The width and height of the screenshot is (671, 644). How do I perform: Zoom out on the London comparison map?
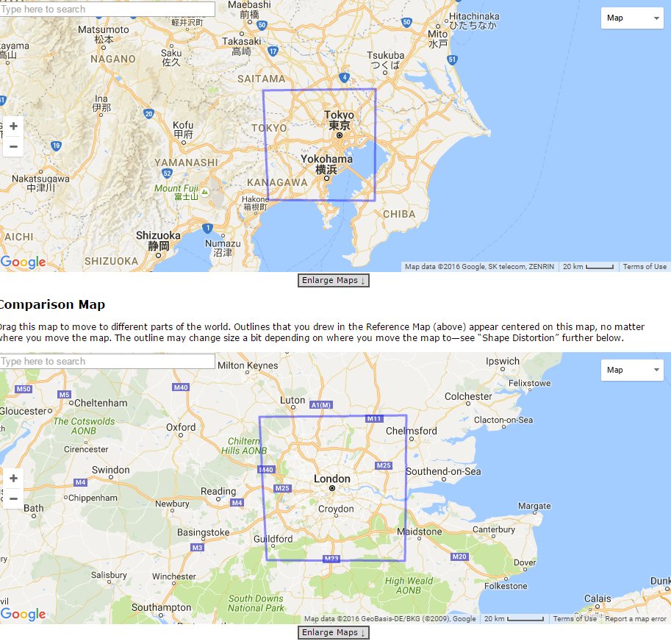point(13,499)
